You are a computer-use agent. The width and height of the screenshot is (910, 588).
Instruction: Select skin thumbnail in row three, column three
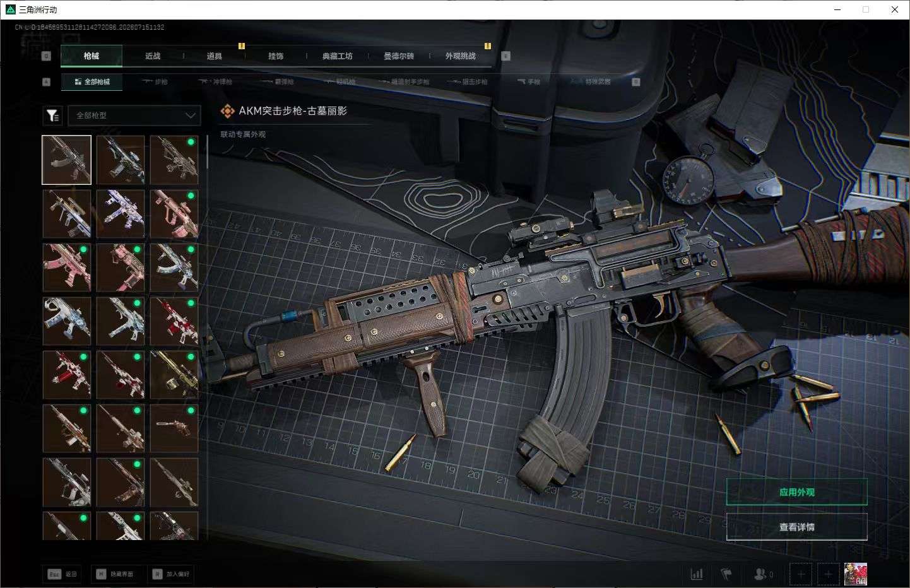pos(174,268)
